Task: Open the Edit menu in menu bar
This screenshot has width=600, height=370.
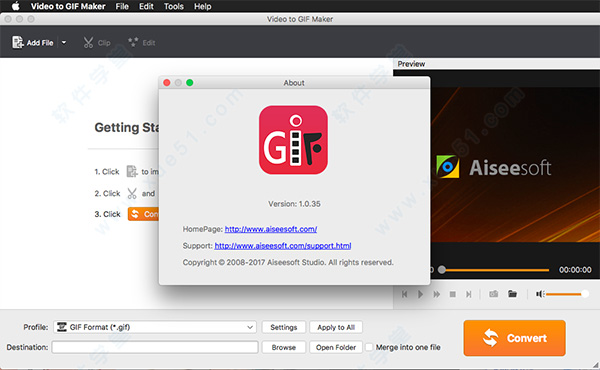Action: 146,6
